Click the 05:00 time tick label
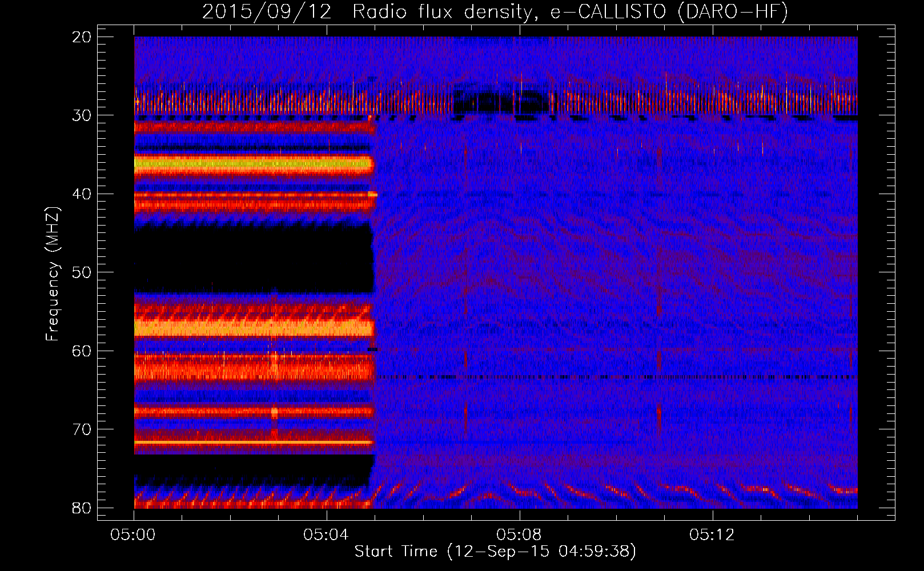 134,535
